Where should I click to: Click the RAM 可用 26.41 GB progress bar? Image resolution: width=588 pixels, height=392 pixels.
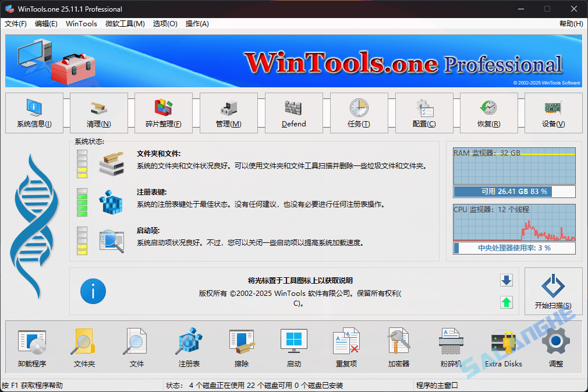[513, 191]
